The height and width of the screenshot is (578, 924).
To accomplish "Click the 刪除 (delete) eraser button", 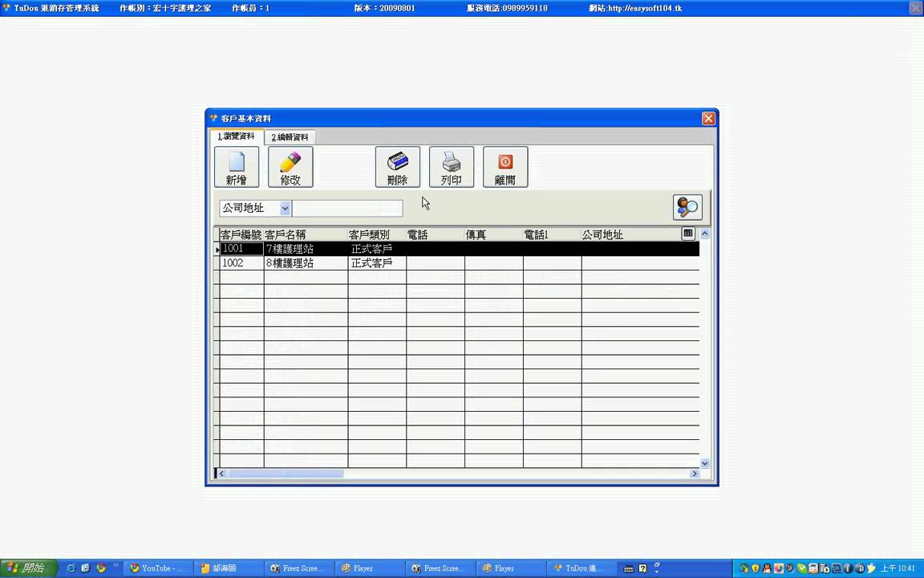I will pos(398,167).
